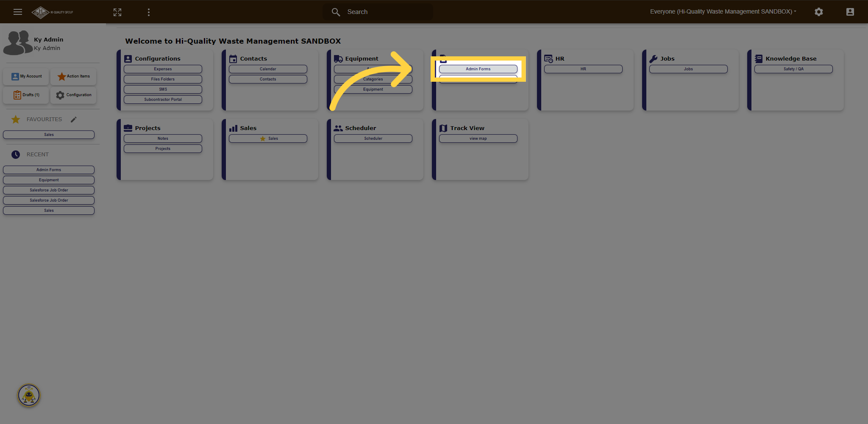Edit favourites using the pencil icon
Screen dimensions: 868x424
pos(74,119)
